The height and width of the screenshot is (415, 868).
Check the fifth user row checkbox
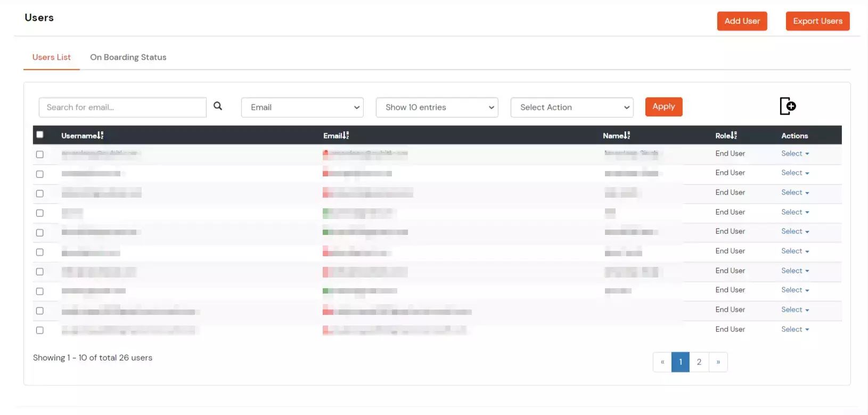[x=40, y=233]
